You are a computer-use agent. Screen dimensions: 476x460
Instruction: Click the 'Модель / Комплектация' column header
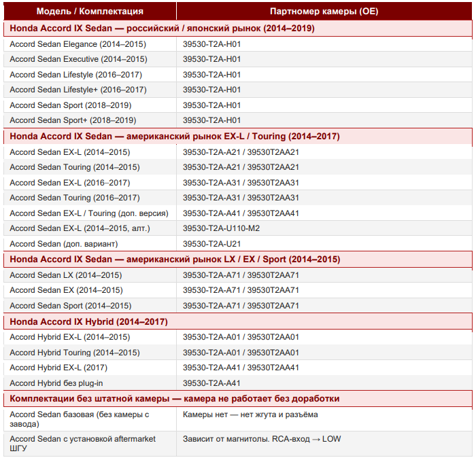pos(90,12)
